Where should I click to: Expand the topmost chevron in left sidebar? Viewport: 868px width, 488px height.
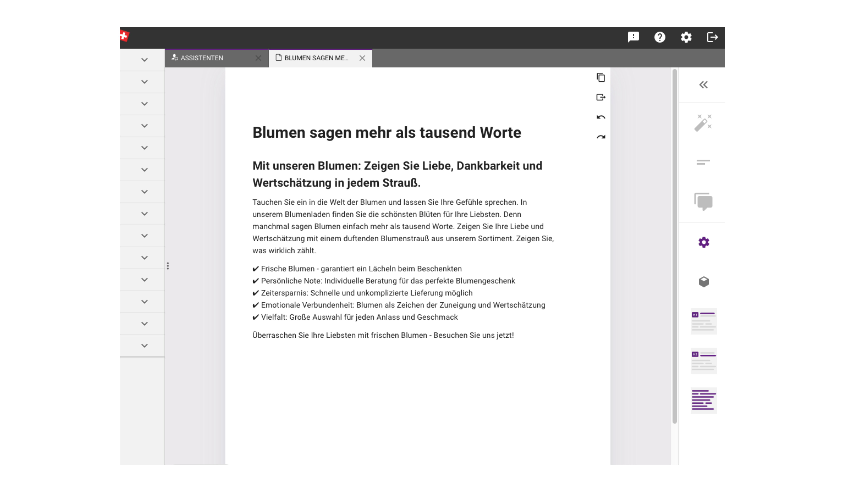coord(144,60)
